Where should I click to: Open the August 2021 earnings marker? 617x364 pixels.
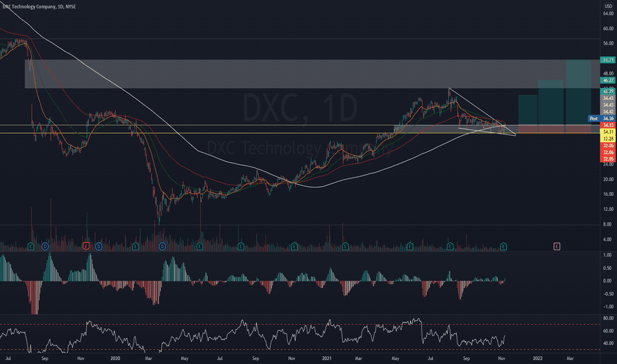[x=450, y=247]
